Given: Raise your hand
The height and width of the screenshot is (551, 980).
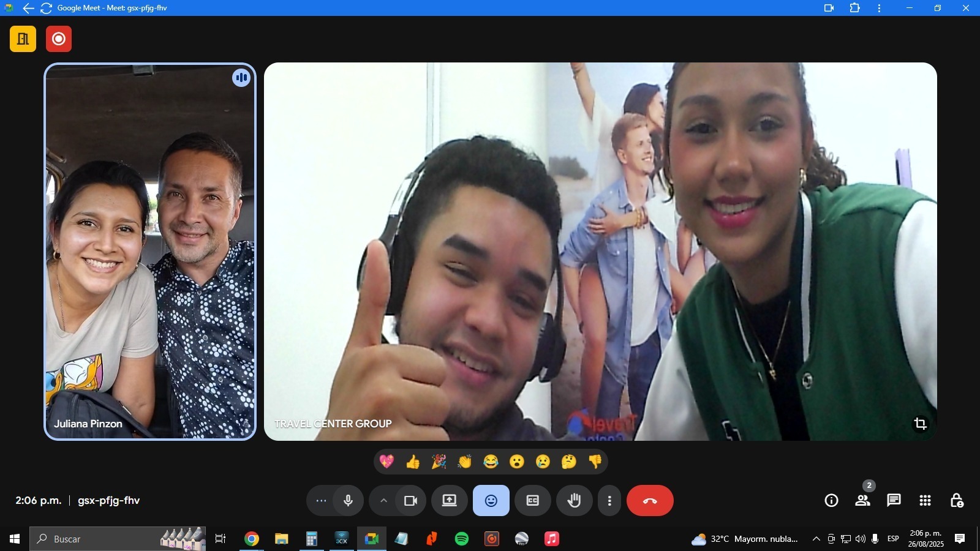Looking at the screenshot, I should pyautogui.click(x=574, y=501).
